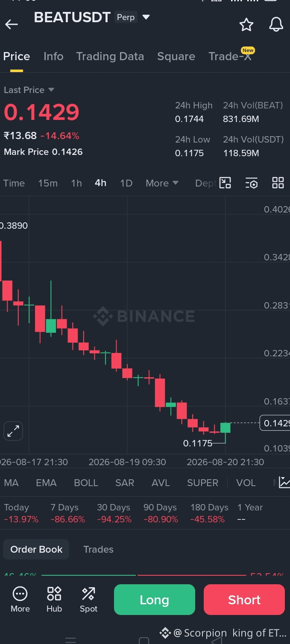Image resolution: width=290 pixels, height=644 pixels.
Task: Open Trading Data tab
Action: [110, 56]
